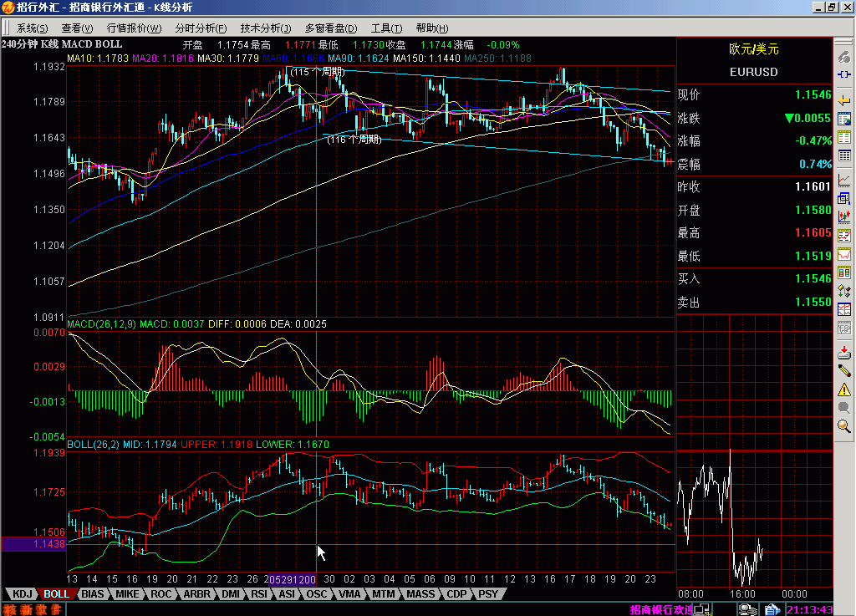The image size is (856, 616).
Task: Select the yellow pencil drawing tool
Action: (844, 371)
